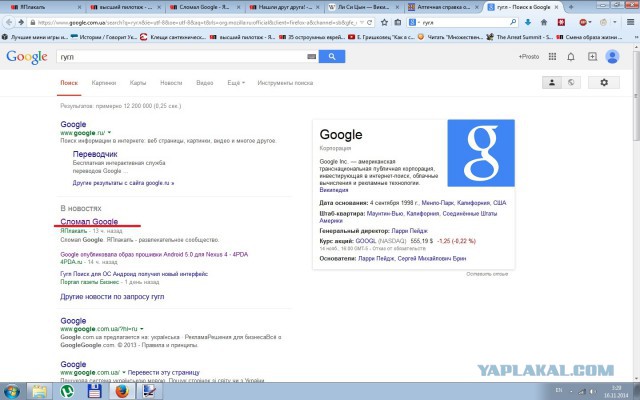The image size is (640, 400).
Task: Open 'Другие результаты с сайта google.ru' link
Action: point(123,183)
